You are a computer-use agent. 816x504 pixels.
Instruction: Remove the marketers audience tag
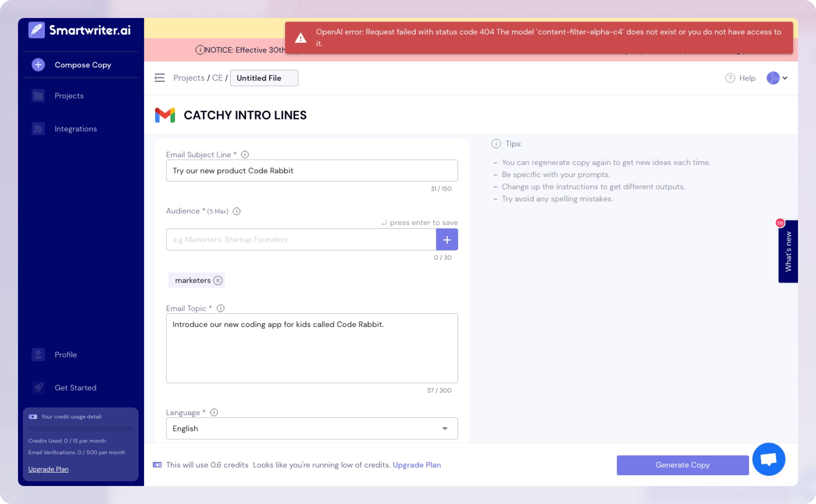(x=218, y=280)
